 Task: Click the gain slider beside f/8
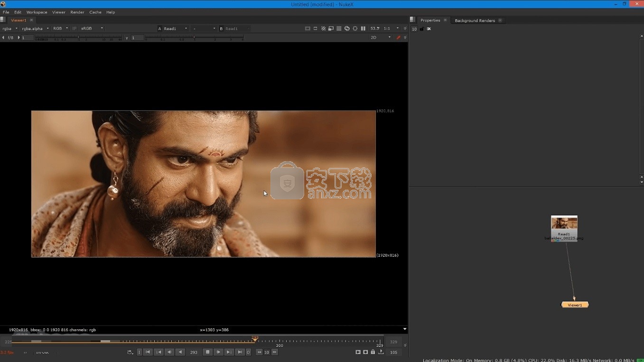[79, 38]
